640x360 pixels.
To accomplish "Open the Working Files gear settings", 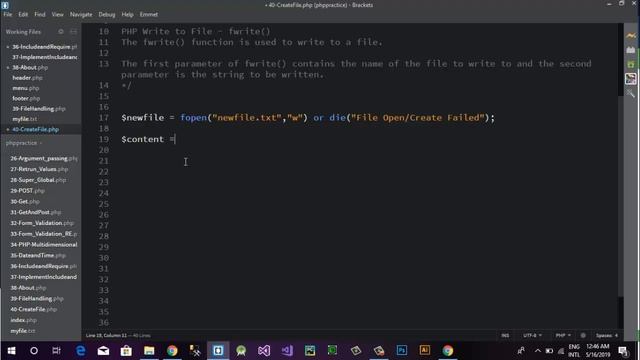I will [x=61, y=31].
